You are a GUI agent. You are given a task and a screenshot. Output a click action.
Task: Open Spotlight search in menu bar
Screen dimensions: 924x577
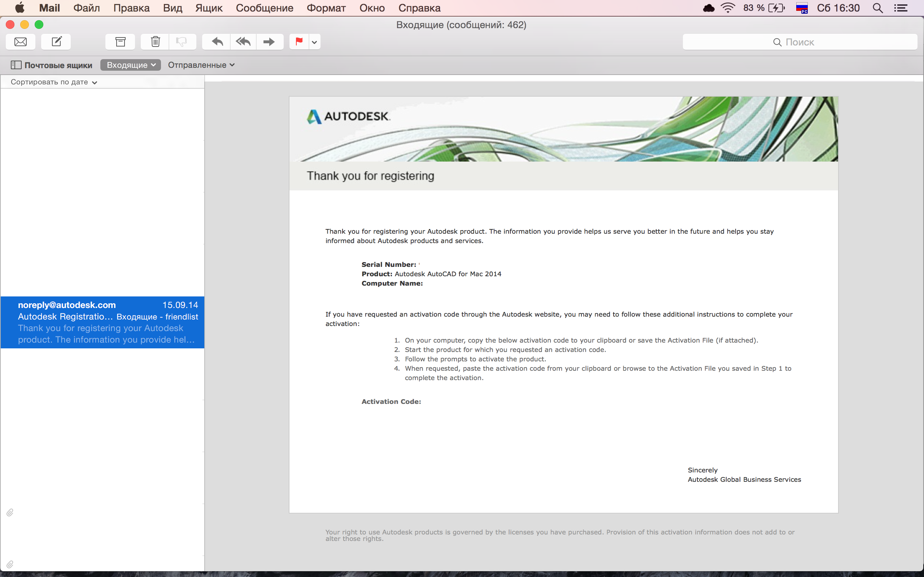(877, 8)
